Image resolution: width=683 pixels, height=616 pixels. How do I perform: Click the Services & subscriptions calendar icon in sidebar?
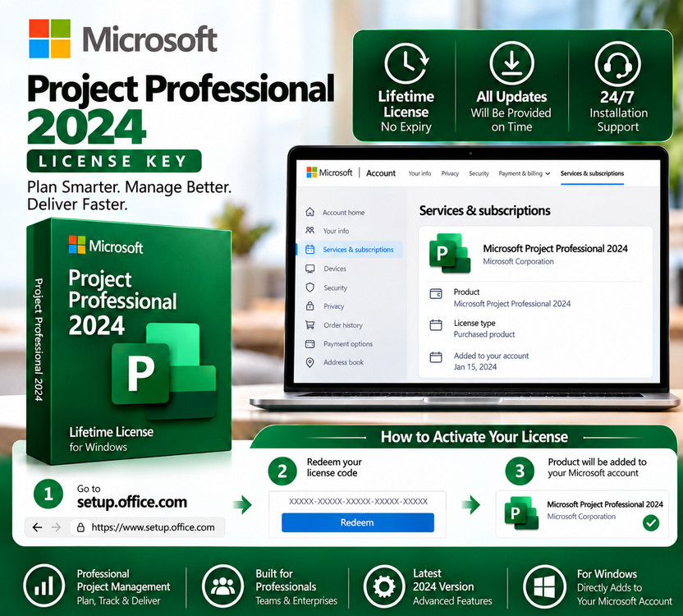pos(309,250)
